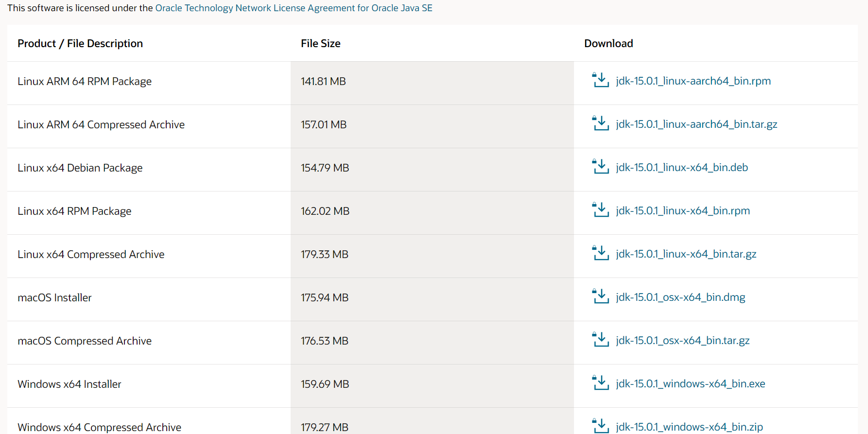Screen dimensions: 868x434
Task: Click download icon for osx-x64_bin.dmg
Action: [x=600, y=296]
